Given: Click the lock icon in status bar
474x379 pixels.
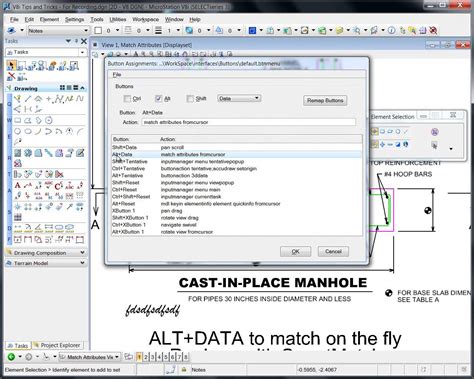Looking at the screenshot, I should 184,369.
